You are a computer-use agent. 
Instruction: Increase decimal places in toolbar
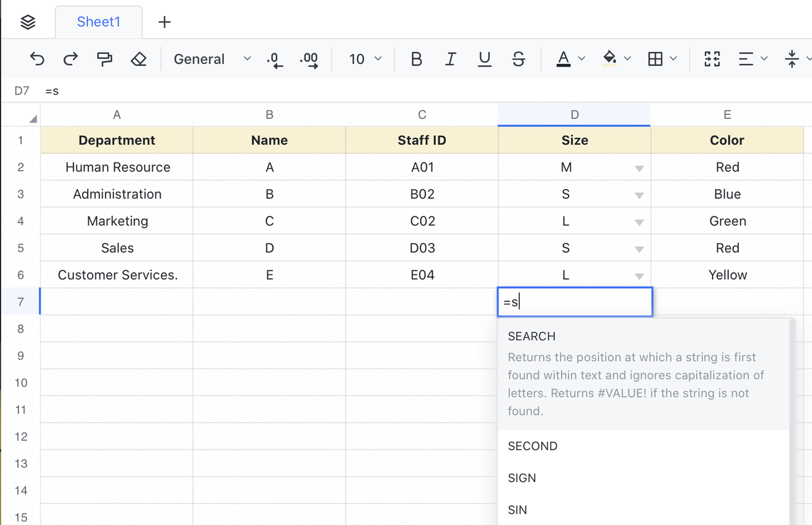[x=309, y=60]
